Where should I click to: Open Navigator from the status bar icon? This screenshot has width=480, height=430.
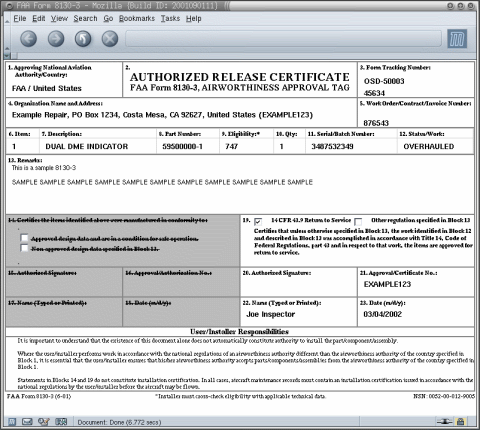pyautogui.click(x=12, y=422)
